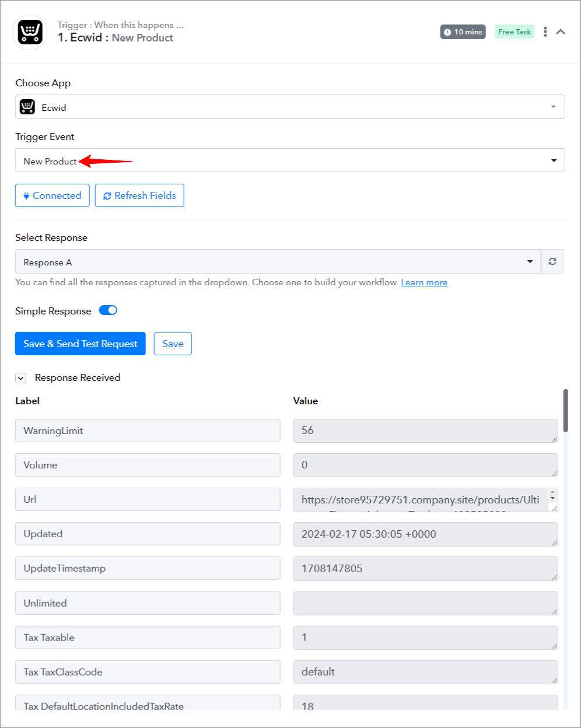Screen dimensions: 581x728
Task: Click the Url value stepper arrows
Action: tap(552, 495)
